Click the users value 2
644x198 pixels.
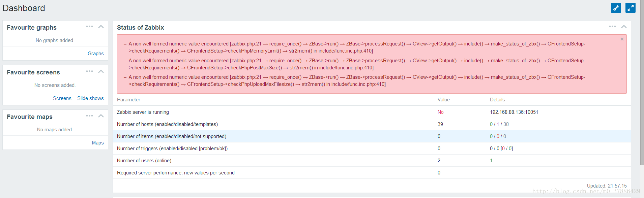click(439, 161)
